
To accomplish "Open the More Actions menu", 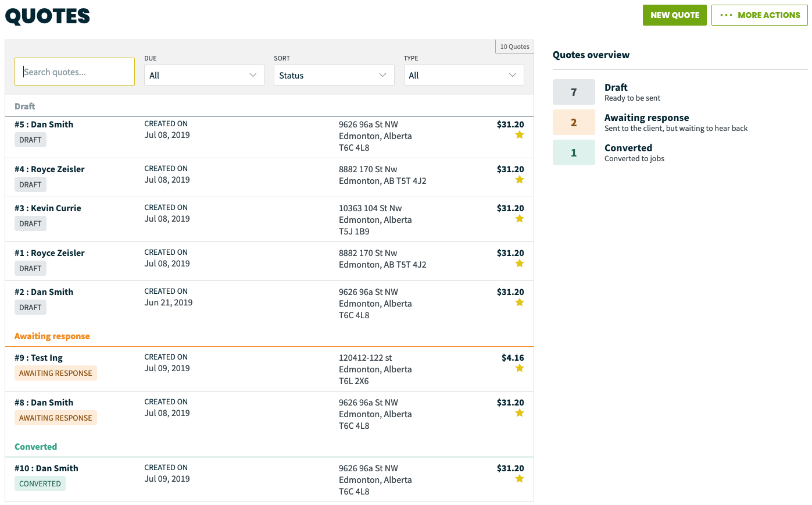I will [759, 15].
